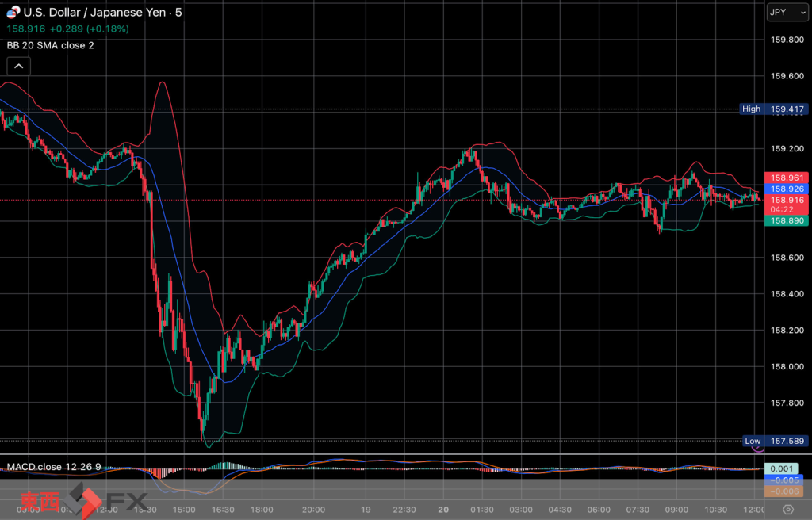Viewport: 812px width, 520px height.
Task: Click the blue 158.926 basis price tag
Action: (x=785, y=189)
